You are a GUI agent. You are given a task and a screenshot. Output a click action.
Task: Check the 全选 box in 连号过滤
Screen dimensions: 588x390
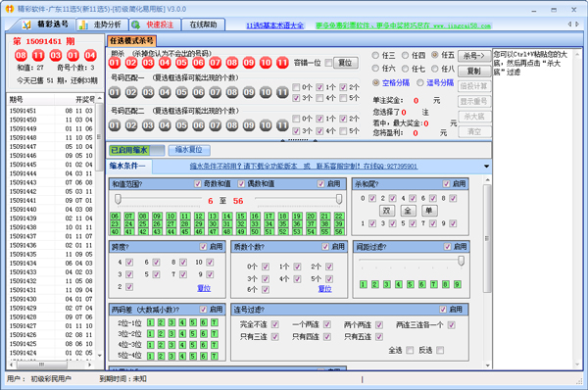tap(410, 350)
